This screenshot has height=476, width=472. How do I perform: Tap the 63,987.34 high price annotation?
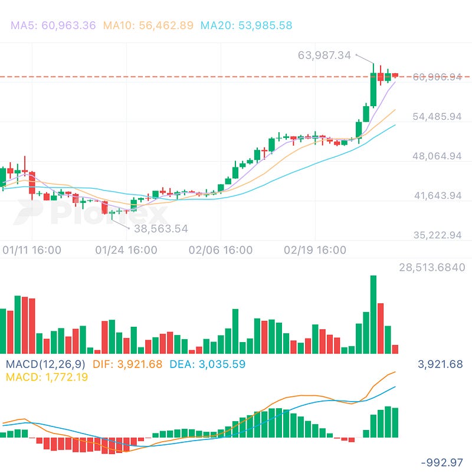[324, 55]
